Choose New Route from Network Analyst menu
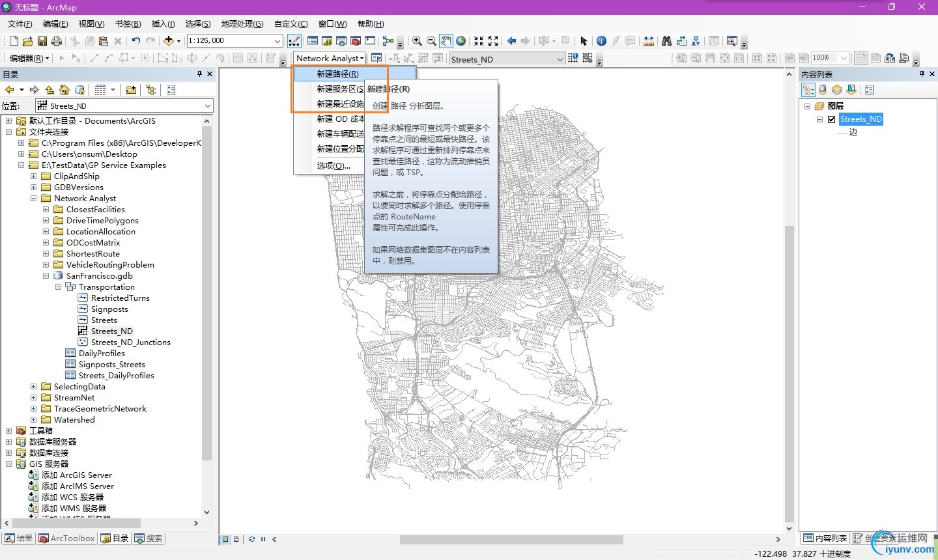 click(354, 74)
